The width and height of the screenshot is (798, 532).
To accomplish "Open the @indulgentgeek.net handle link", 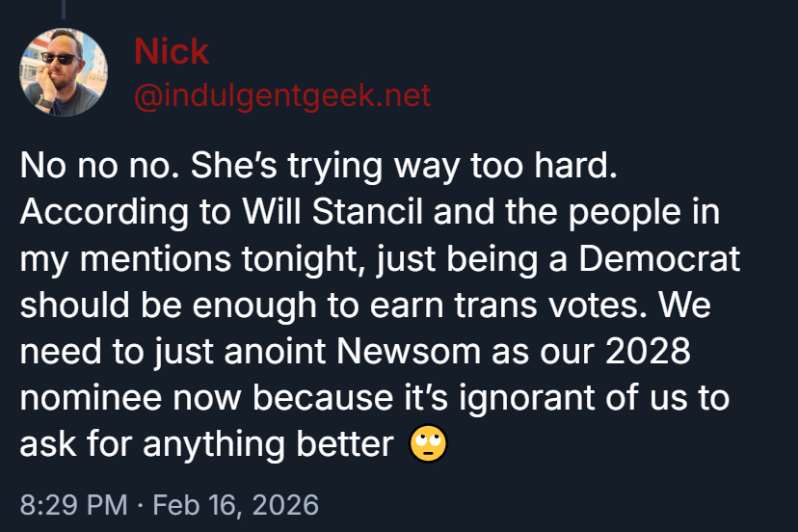I will pyautogui.click(x=281, y=95).
